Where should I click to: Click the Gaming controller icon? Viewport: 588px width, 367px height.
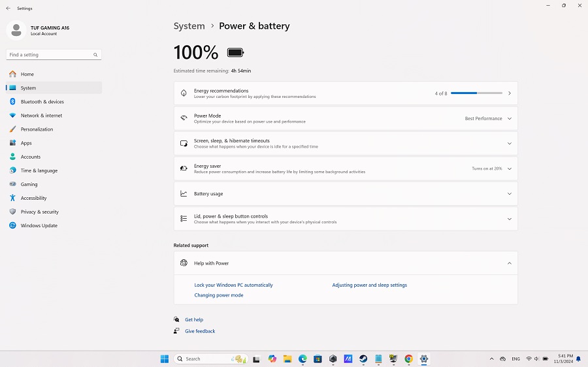[x=12, y=185]
